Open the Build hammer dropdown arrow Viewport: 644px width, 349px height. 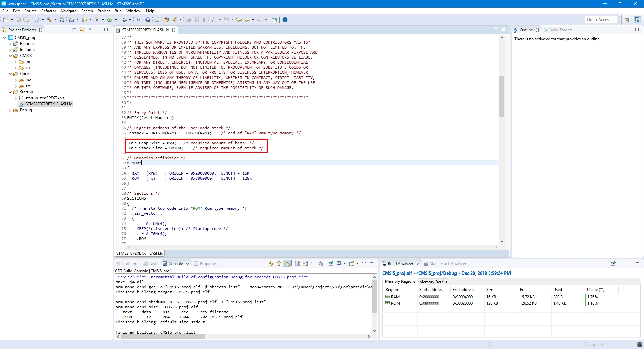55,20
